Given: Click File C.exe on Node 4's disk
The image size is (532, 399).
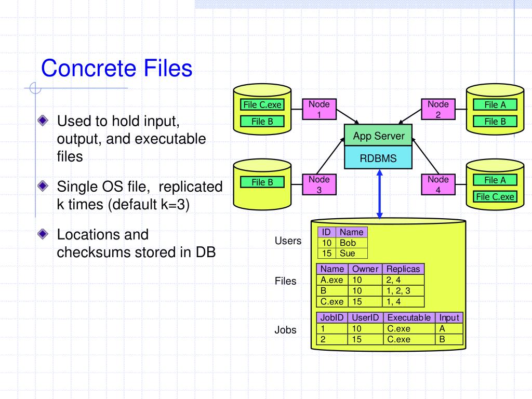Looking at the screenshot, I should (495, 197).
